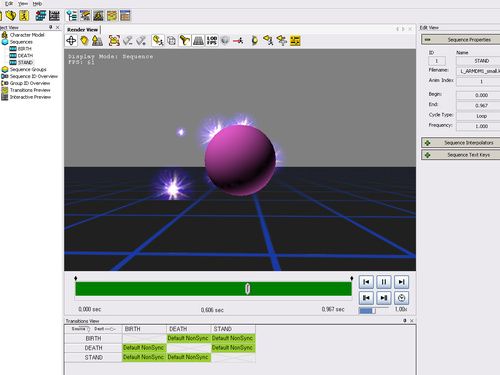
Task: Click the clock timing button
Action: (x=401, y=298)
